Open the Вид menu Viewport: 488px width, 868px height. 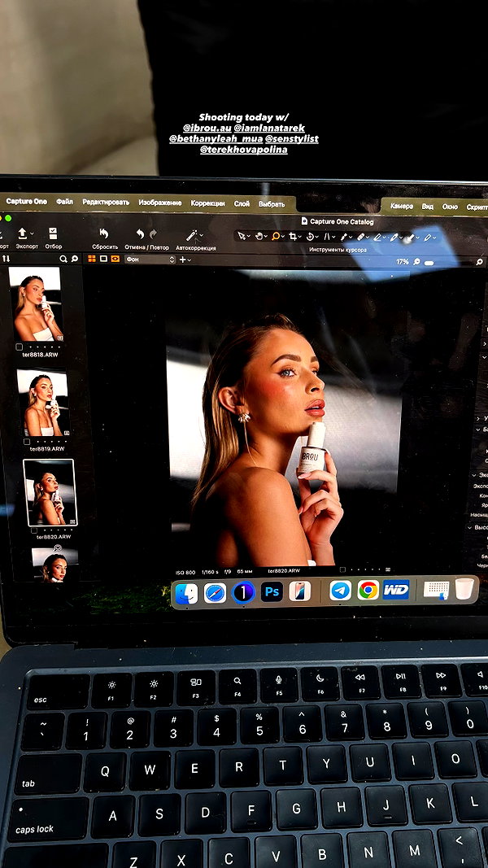click(428, 207)
